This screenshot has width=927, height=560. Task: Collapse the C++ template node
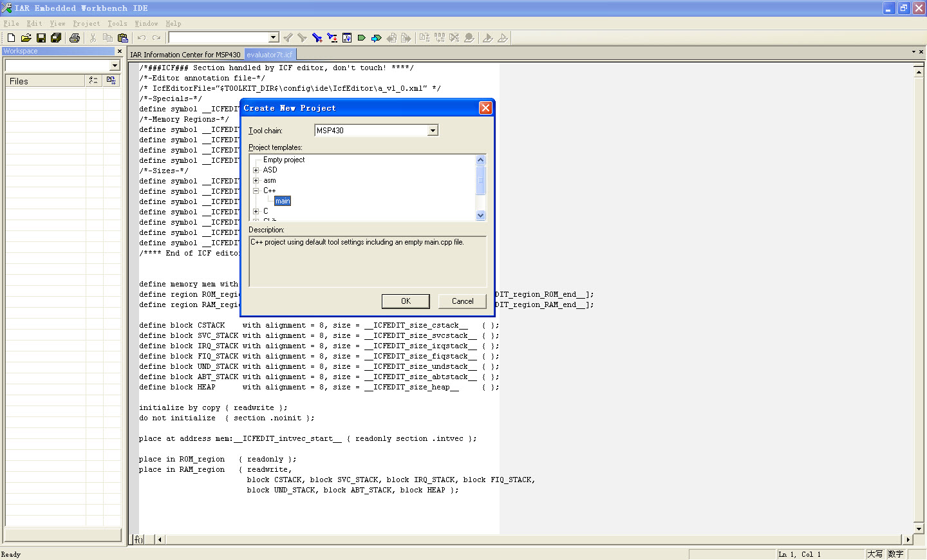click(256, 191)
